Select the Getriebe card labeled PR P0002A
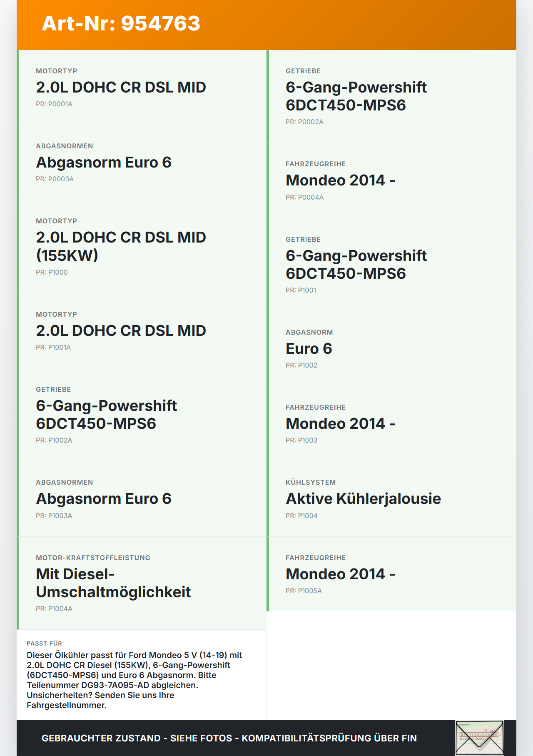This screenshot has width=533, height=756. (x=392, y=96)
